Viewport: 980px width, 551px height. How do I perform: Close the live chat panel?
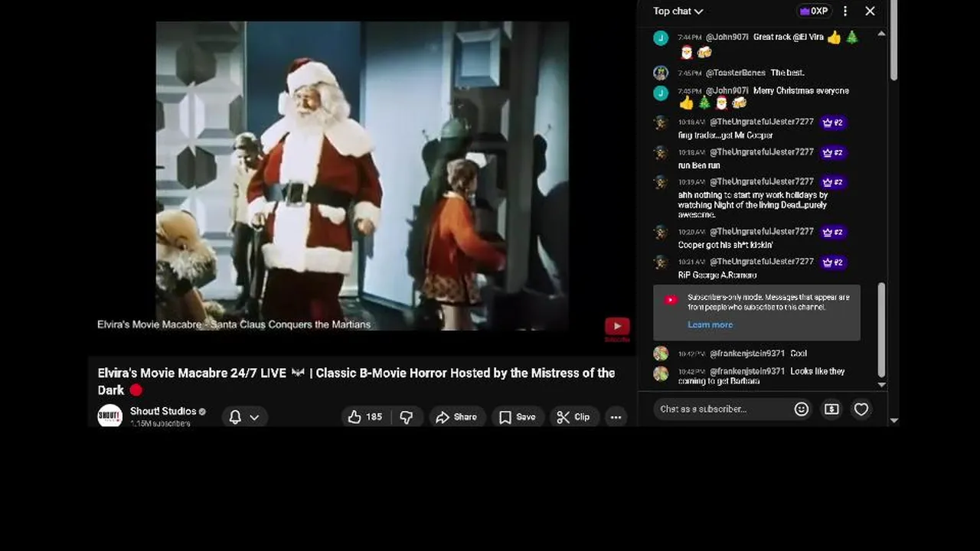(x=870, y=11)
